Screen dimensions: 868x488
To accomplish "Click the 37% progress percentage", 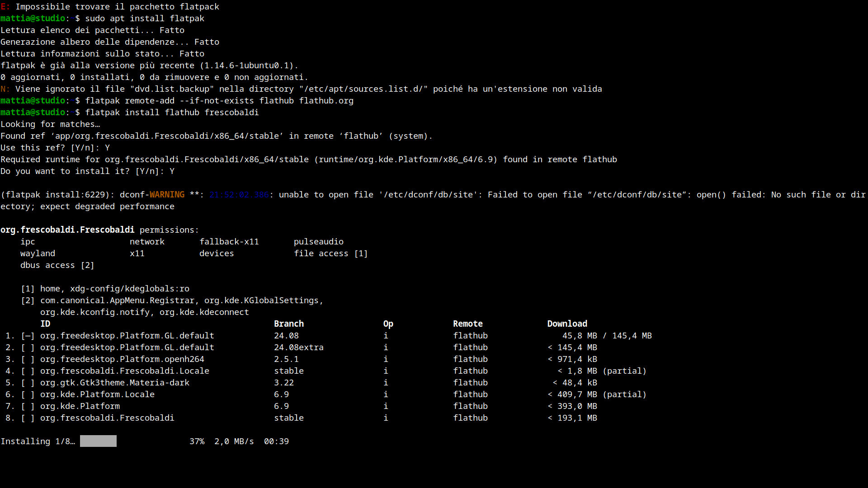I will pos(197,441).
